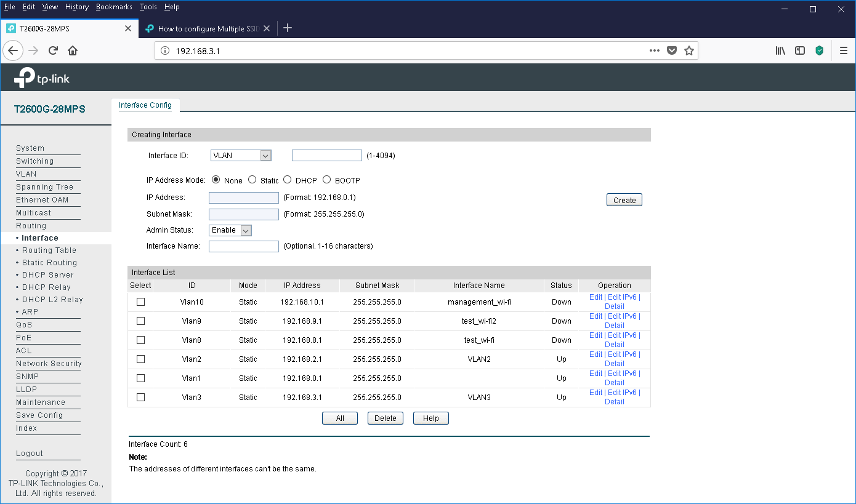Check the Vlan10 row checkbox
Viewport: 856px width, 504px height.
(140, 302)
